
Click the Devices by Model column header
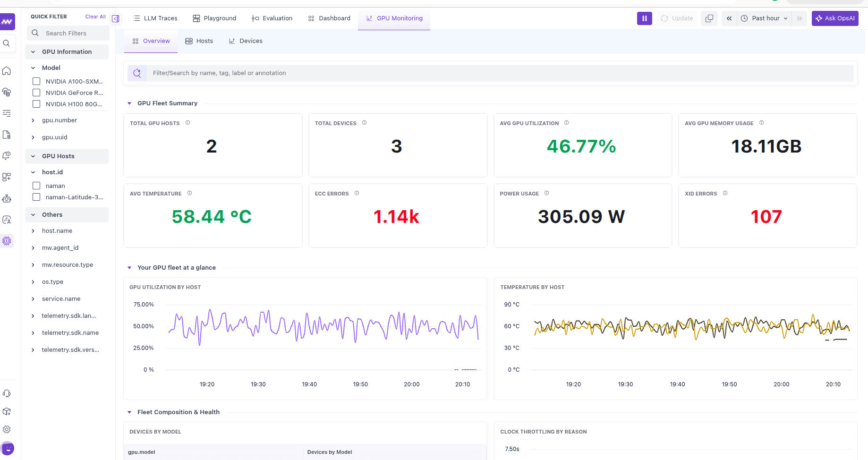click(x=330, y=452)
